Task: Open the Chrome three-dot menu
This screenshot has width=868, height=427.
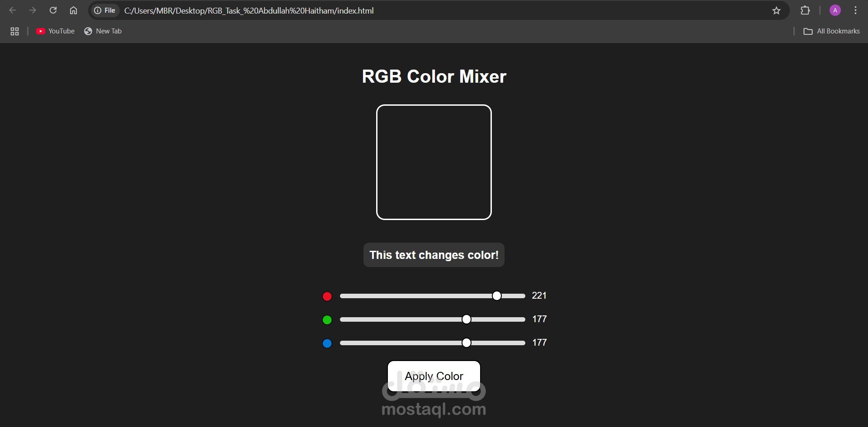Action: click(855, 10)
